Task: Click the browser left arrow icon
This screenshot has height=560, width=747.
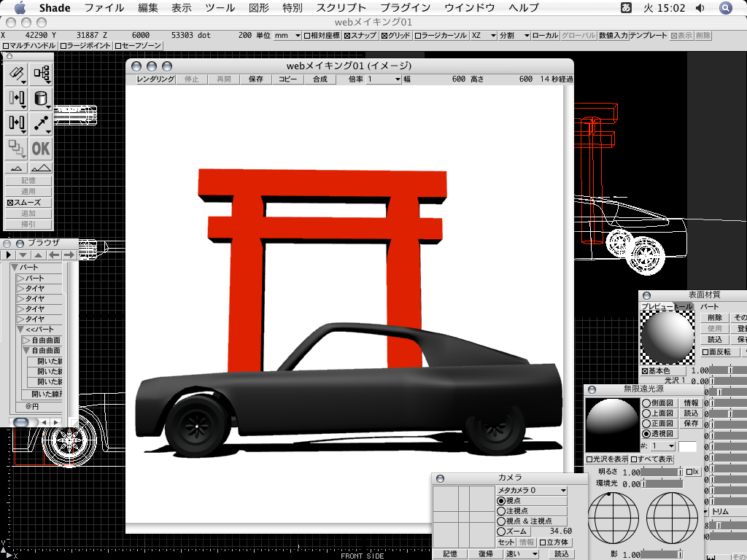Action: click(x=55, y=255)
